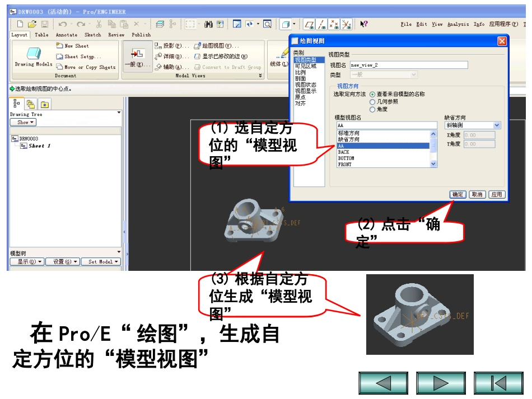This screenshot has width=532, height=399.
Task: Click the previous slide arrow button
Action: (x=384, y=383)
